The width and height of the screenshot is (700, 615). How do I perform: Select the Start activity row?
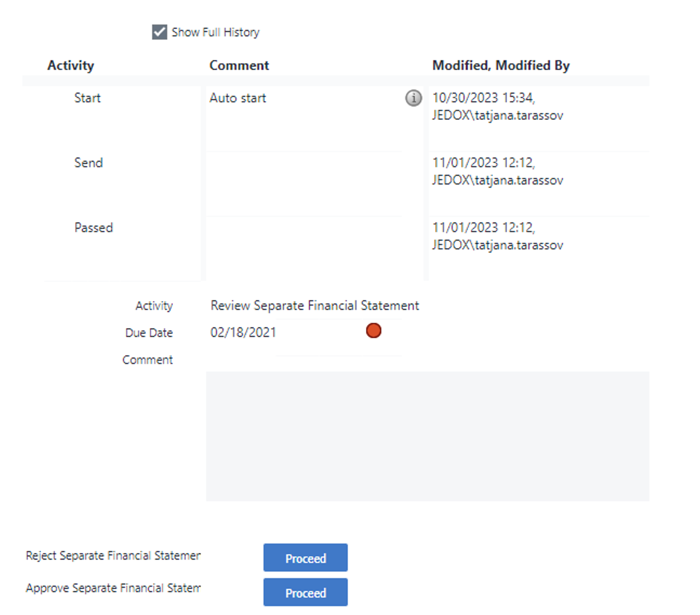coord(88,98)
